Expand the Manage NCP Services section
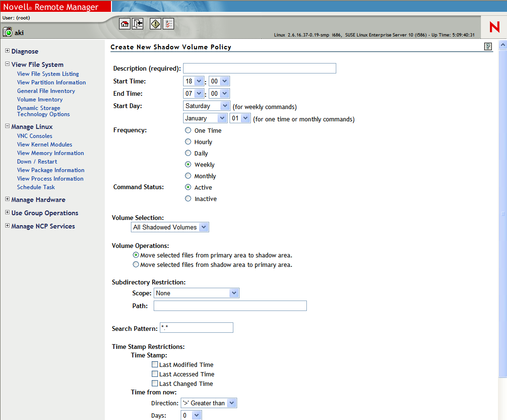 (x=7, y=226)
